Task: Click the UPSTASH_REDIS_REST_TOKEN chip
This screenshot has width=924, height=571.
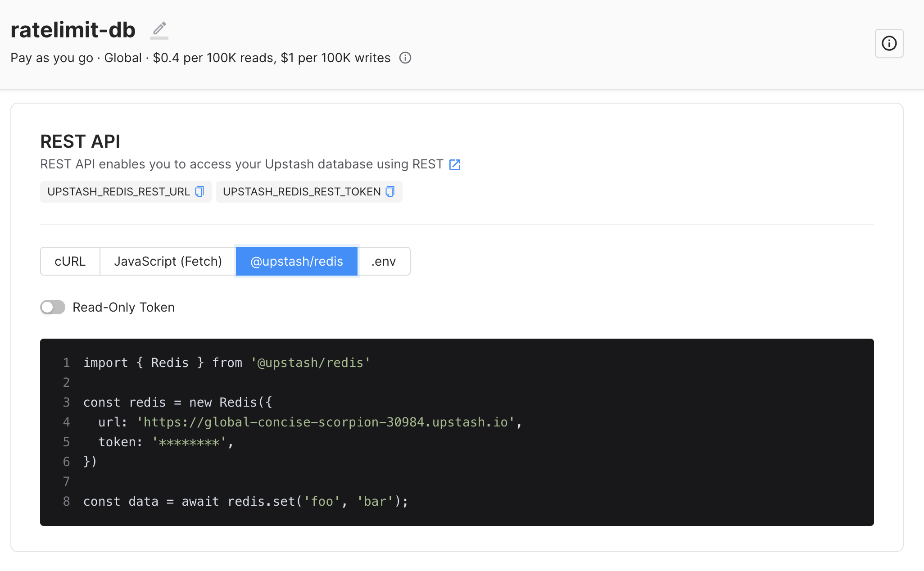Action: pos(301,192)
